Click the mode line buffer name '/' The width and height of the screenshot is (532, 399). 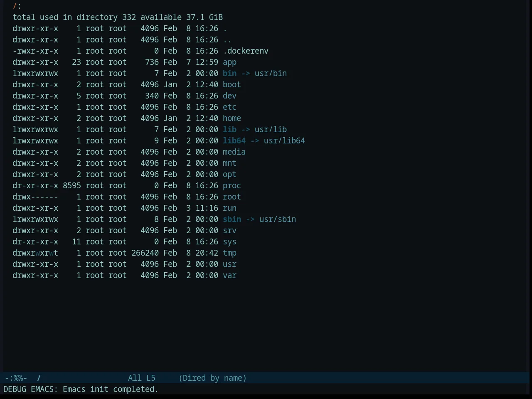pos(39,378)
